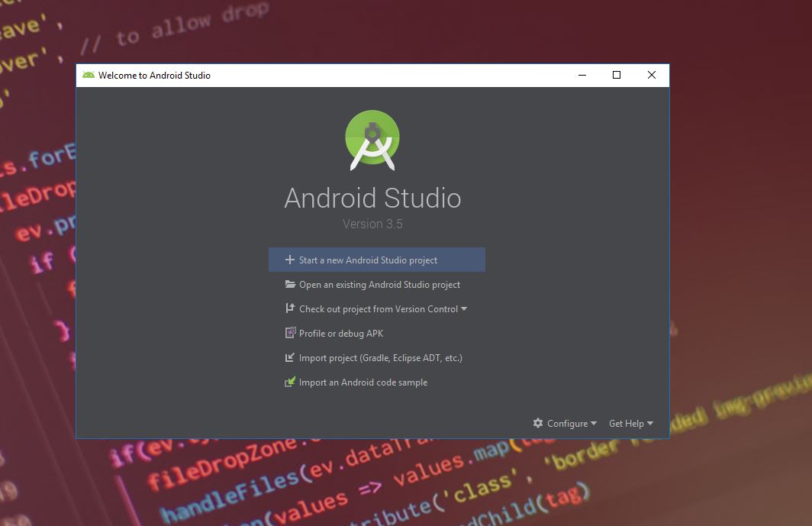The height and width of the screenshot is (526, 812).
Task: Open the Configure menu label
Action: [568, 424]
